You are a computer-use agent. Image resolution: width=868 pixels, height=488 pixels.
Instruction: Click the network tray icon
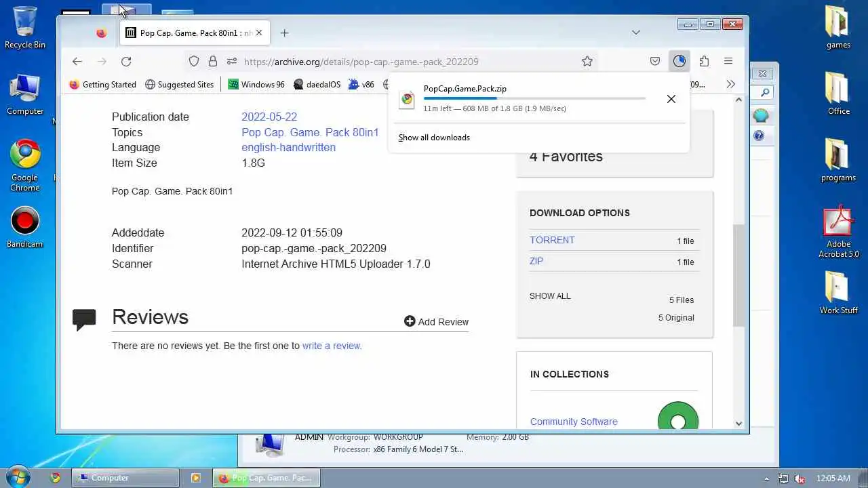[x=783, y=479]
